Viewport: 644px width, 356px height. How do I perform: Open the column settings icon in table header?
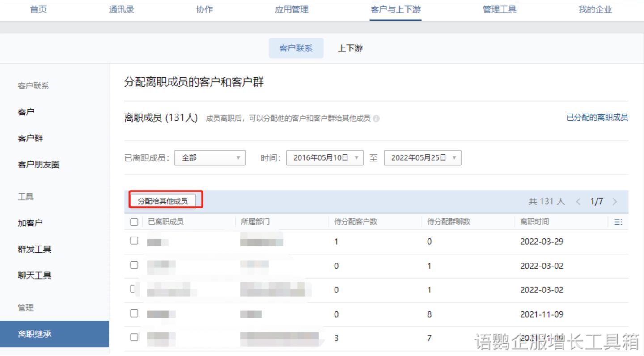click(618, 222)
